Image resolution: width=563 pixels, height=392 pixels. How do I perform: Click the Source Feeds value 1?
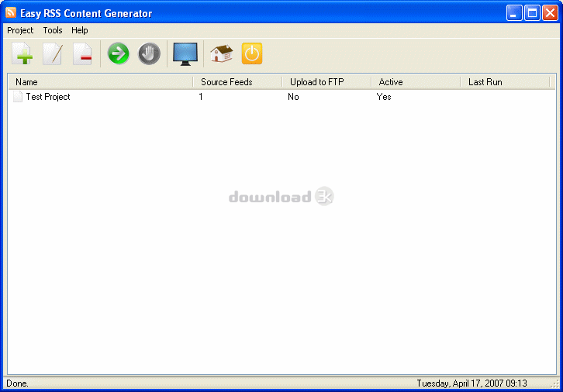pyautogui.click(x=201, y=97)
